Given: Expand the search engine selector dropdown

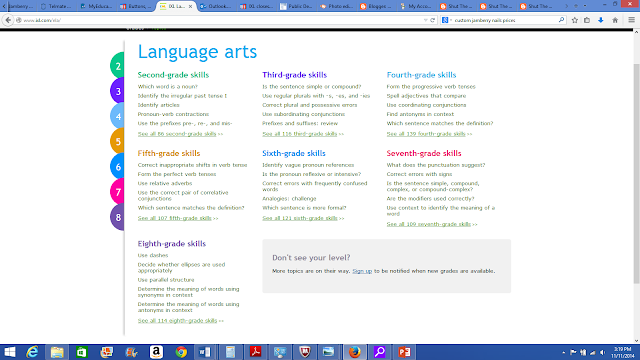Looking at the screenshot, I should pos(446,20).
